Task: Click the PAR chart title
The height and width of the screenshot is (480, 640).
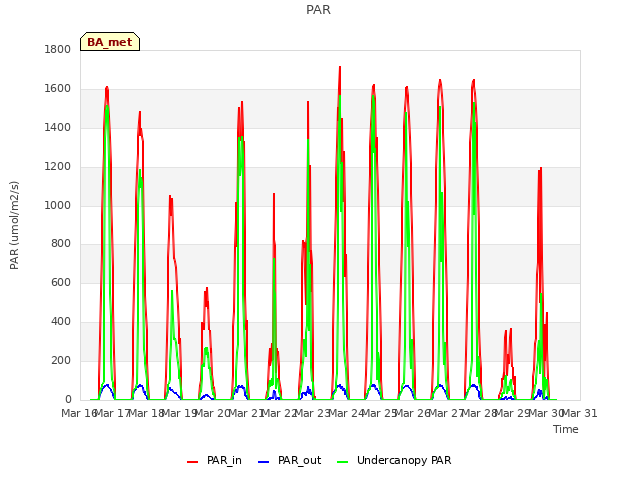Action: (x=318, y=9)
